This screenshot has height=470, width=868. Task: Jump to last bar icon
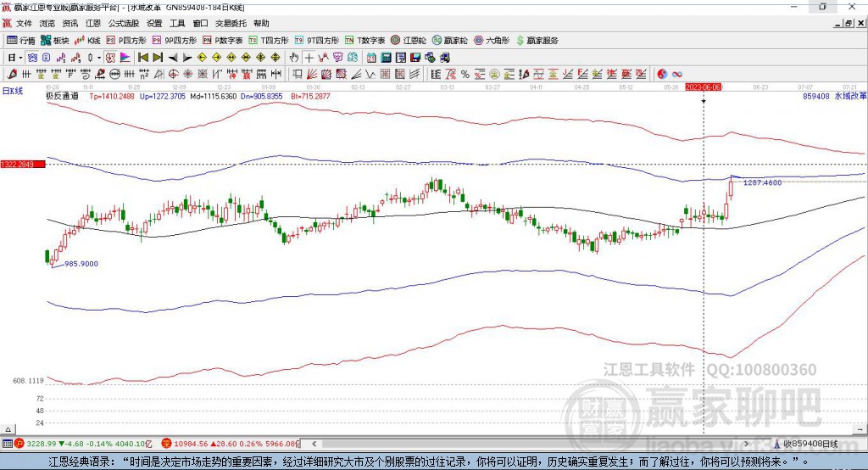coord(158,58)
